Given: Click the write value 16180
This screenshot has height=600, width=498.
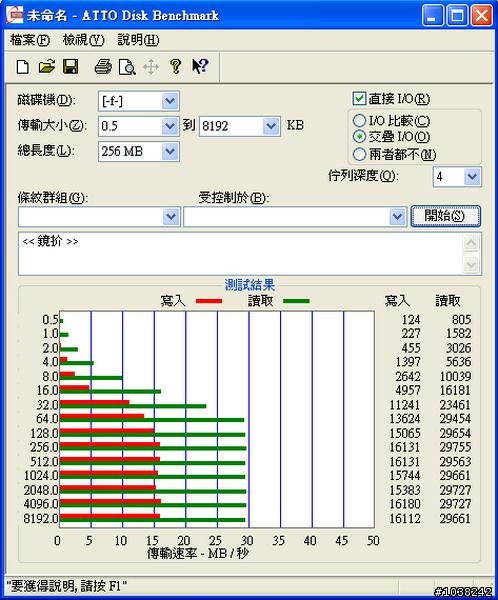Looking at the screenshot, I should coord(405,504).
